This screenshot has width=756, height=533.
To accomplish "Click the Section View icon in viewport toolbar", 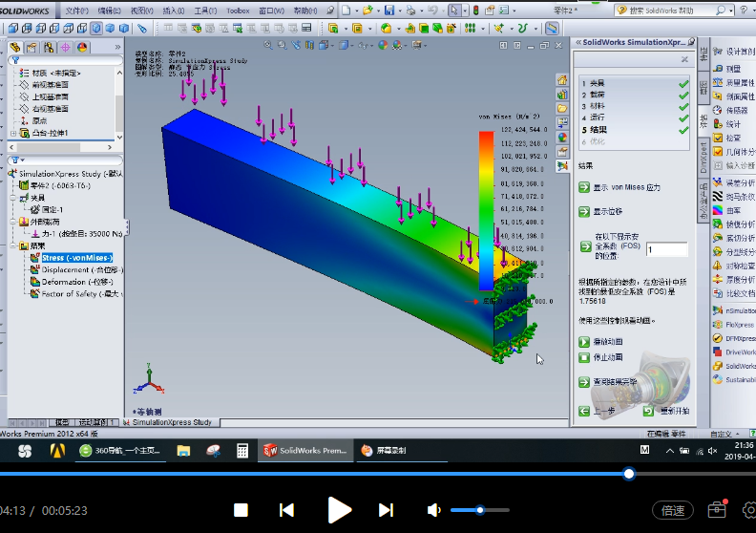I will [309, 45].
